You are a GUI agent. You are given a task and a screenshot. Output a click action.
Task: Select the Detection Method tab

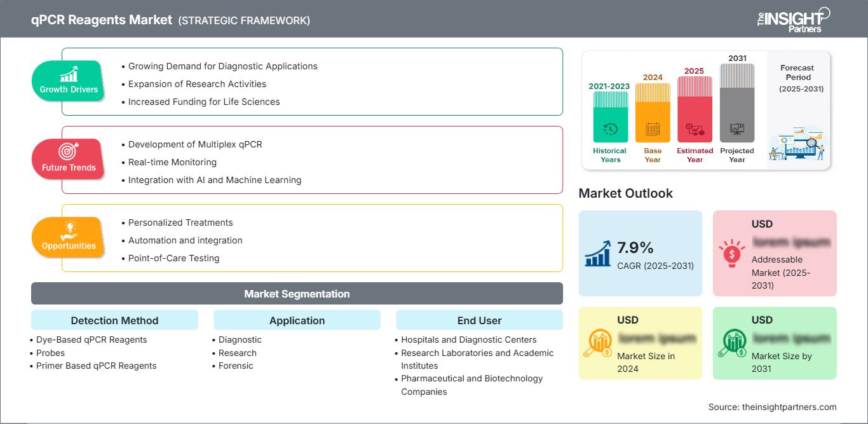(114, 320)
